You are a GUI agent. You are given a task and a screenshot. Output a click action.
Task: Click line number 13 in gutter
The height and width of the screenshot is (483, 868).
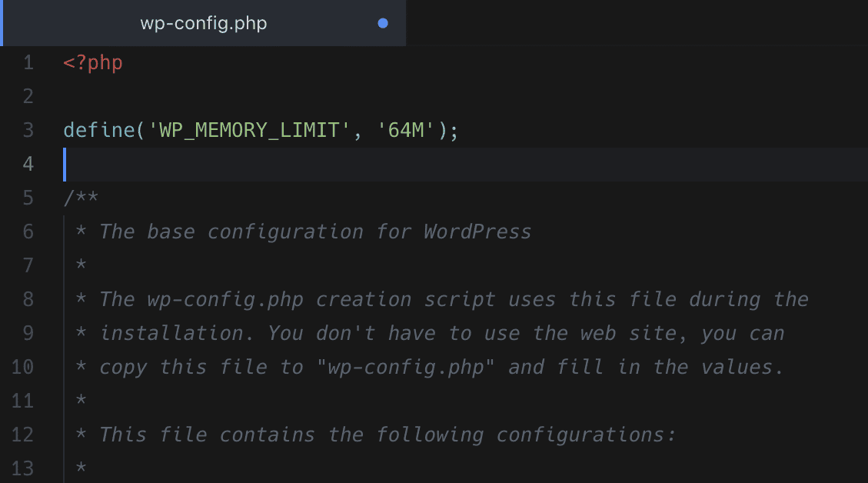click(x=23, y=468)
